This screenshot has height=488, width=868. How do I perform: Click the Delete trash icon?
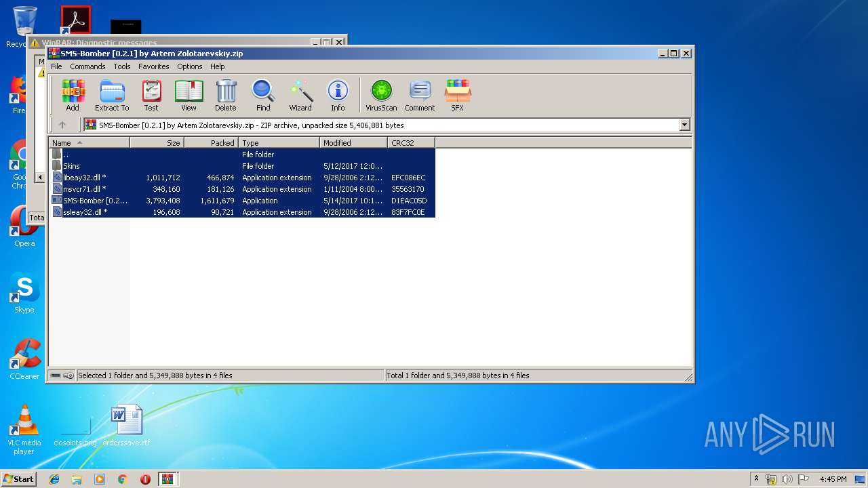[x=226, y=95]
